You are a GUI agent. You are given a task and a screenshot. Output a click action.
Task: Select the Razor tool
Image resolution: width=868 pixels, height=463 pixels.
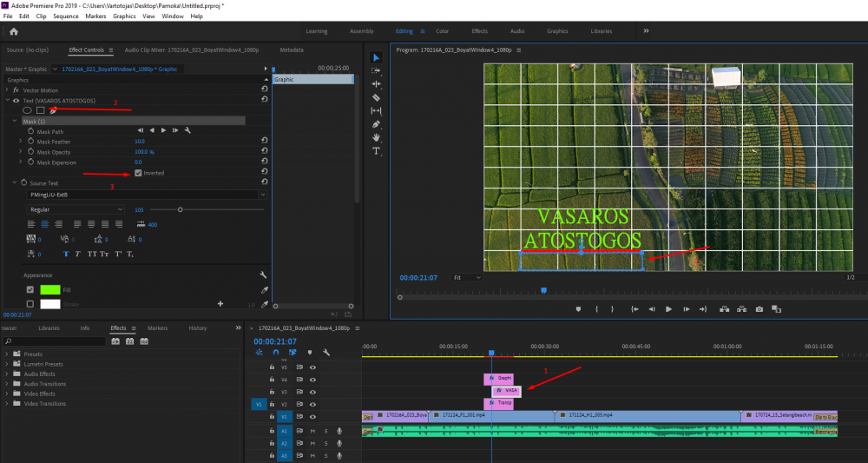[x=376, y=97]
